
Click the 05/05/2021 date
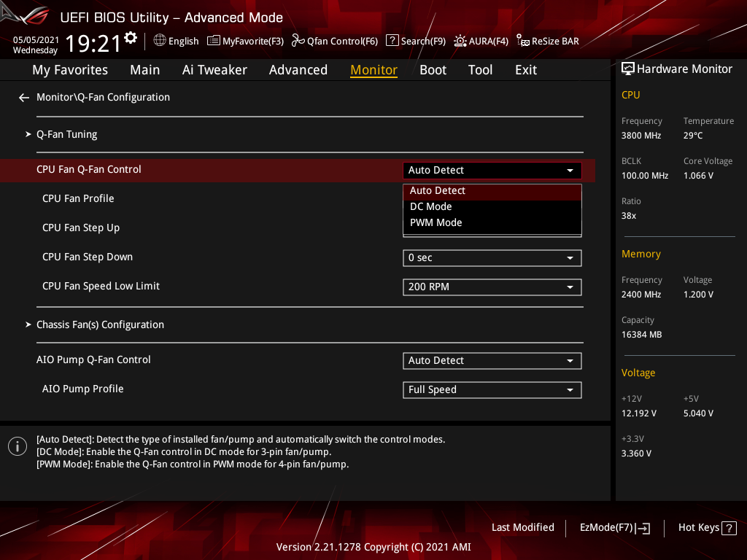point(36,40)
